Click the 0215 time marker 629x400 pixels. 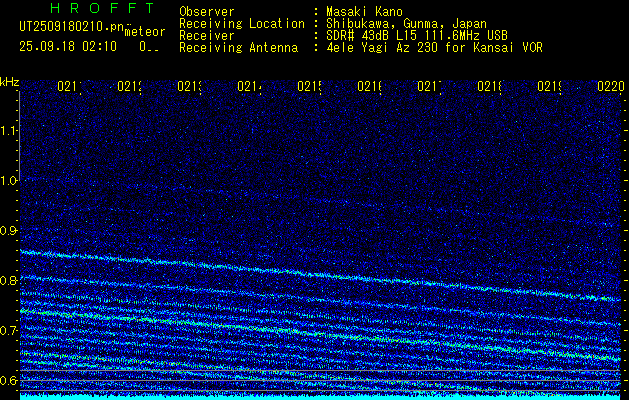point(310,86)
